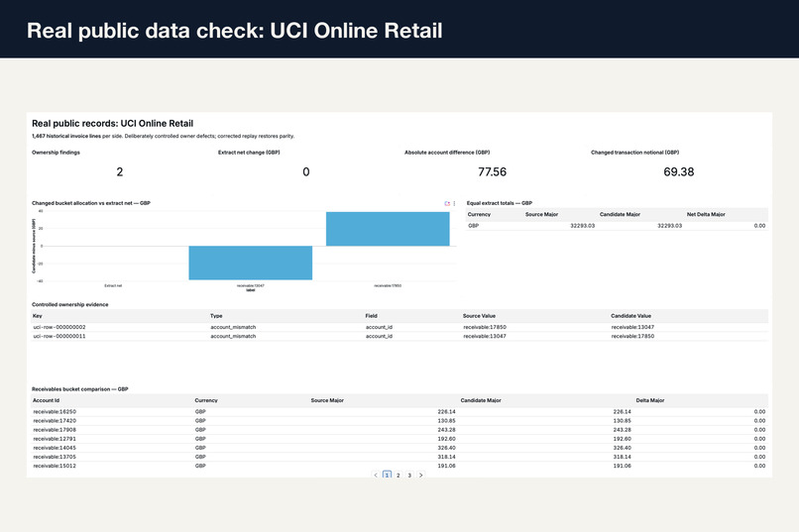Sort evidence table by Key column header

click(38, 316)
